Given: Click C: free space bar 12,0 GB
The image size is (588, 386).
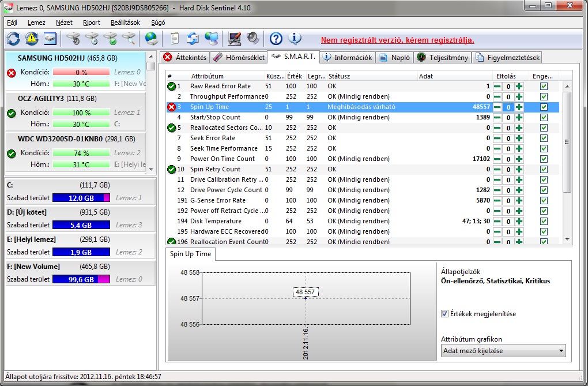Looking at the screenshot, I should (x=81, y=198).
